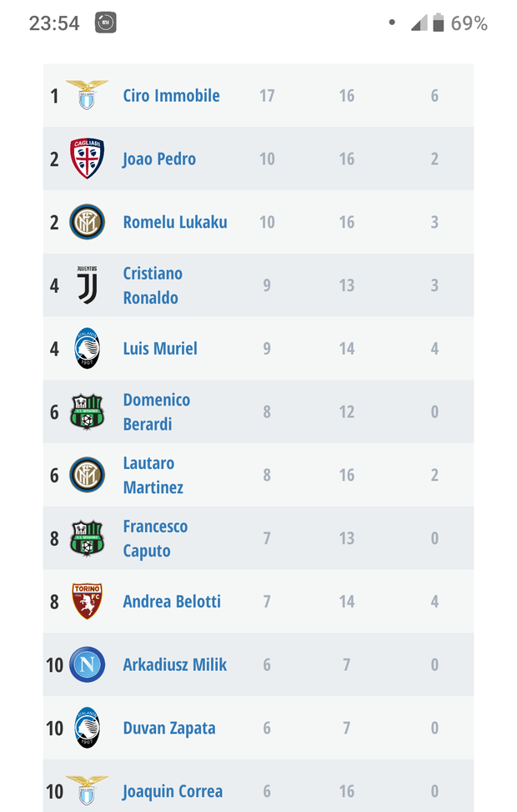Image resolution: width=517 pixels, height=812 pixels.
Task: Go to Joaquin Correa's page
Action: pyautogui.click(x=173, y=791)
